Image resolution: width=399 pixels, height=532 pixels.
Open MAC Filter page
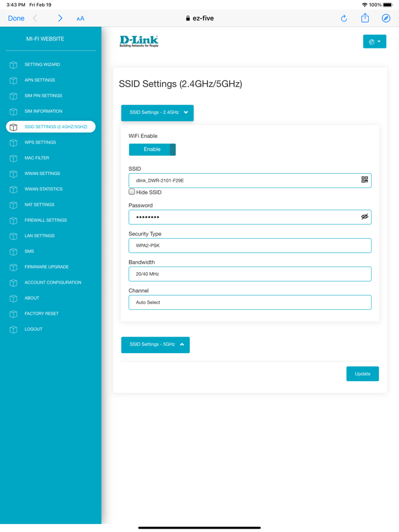pyautogui.click(x=36, y=158)
